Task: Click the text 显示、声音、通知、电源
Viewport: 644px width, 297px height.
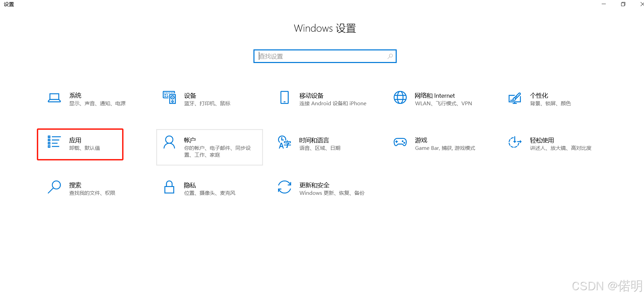Action: pos(98,103)
